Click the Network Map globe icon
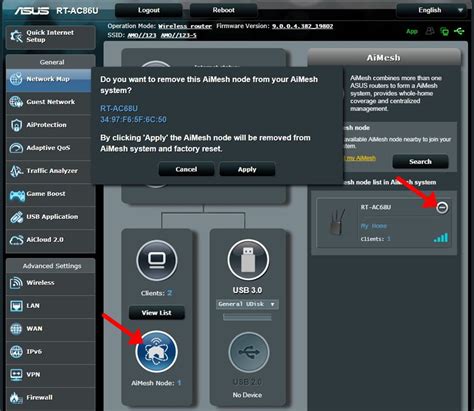Image resolution: width=474 pixels, height=411 pixels. pyautogui.click(x=16, y=79)
